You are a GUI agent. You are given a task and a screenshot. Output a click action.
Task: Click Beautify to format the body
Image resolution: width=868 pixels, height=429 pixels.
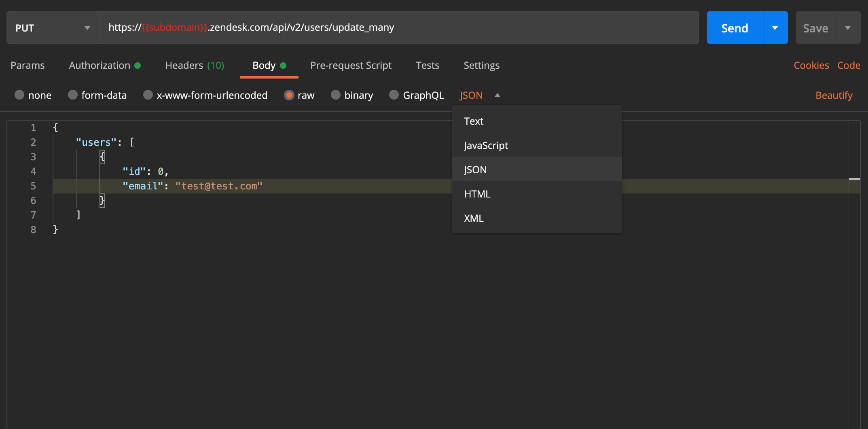click(834, 95)
